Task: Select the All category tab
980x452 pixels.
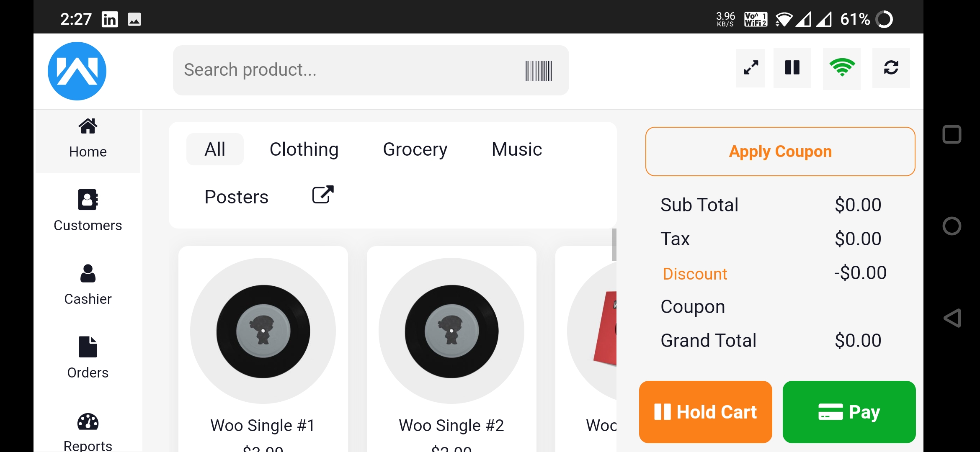Action: tap(215, 149)
